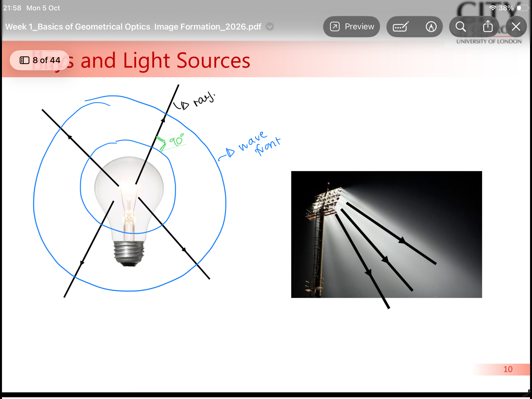
Task: Tap the light bulb image
Action: click(129, 211)
